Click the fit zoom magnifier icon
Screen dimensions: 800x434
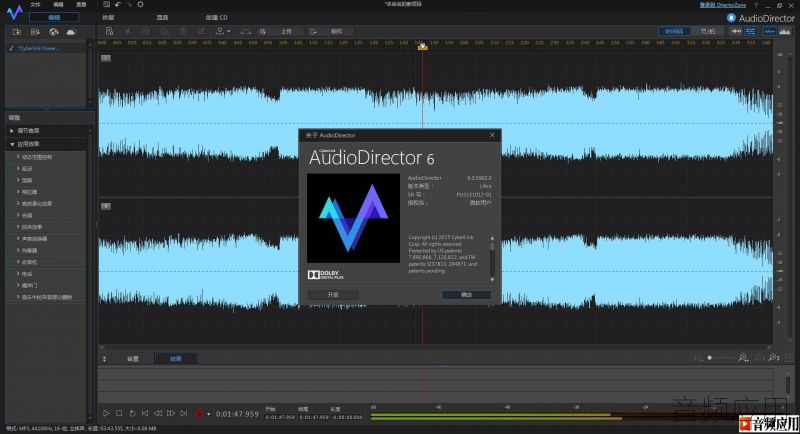pyautogui.click(x=774, y=358)
